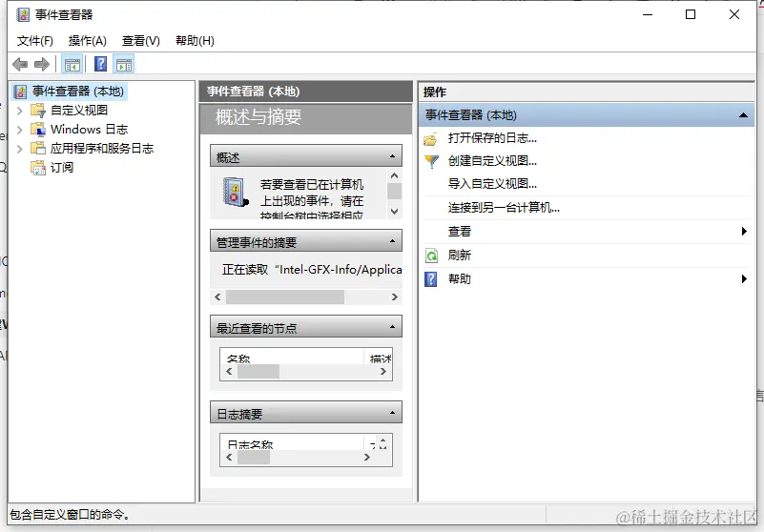The image size is (764, 532).
Task: Click 打开保存的日志... action
Action: [492, 138]
